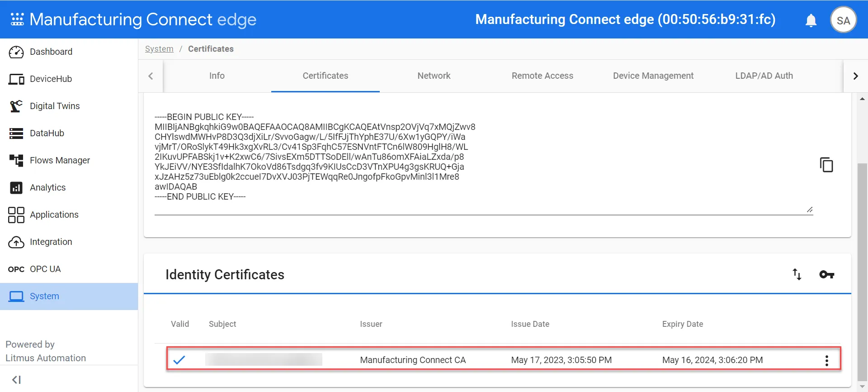Viewport: 868px width, 392px height.
Task: Click the Issuer column header
Action: [371, 324]
